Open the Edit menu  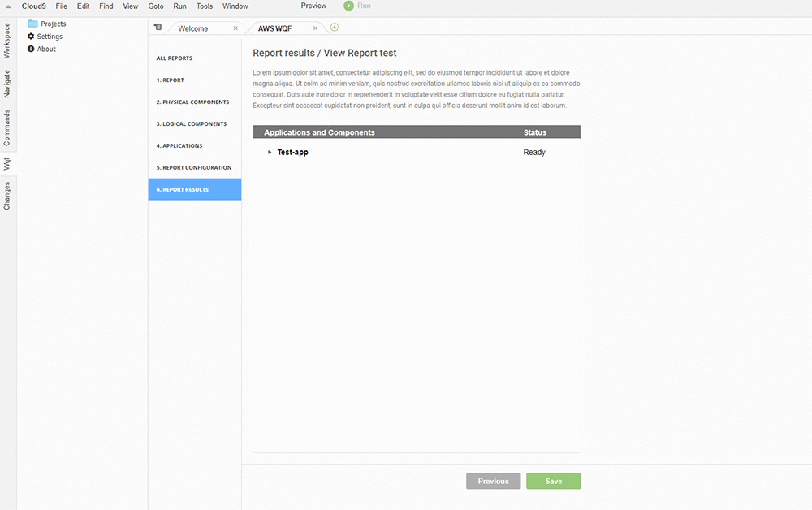(x=84, y=6)
